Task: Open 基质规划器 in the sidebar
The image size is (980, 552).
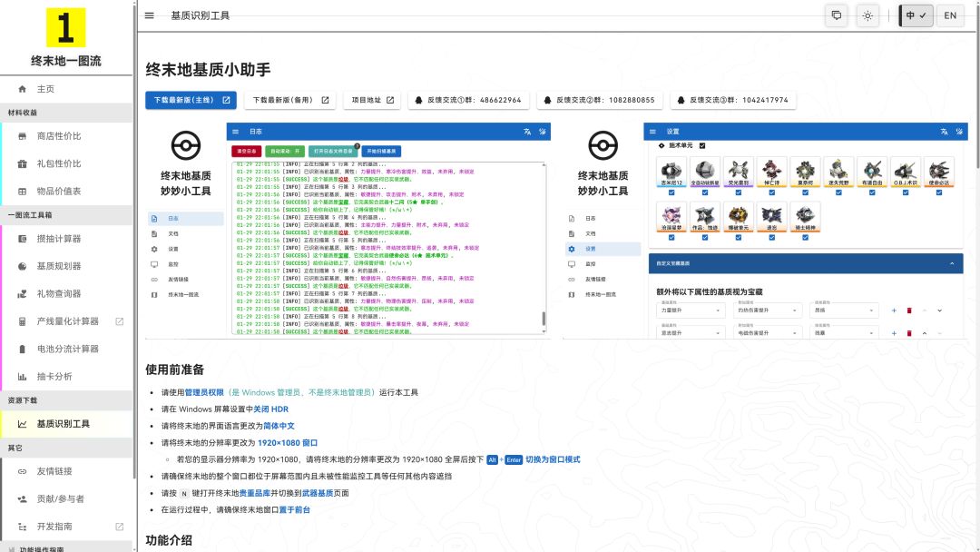Action: (x=66, y=266)
